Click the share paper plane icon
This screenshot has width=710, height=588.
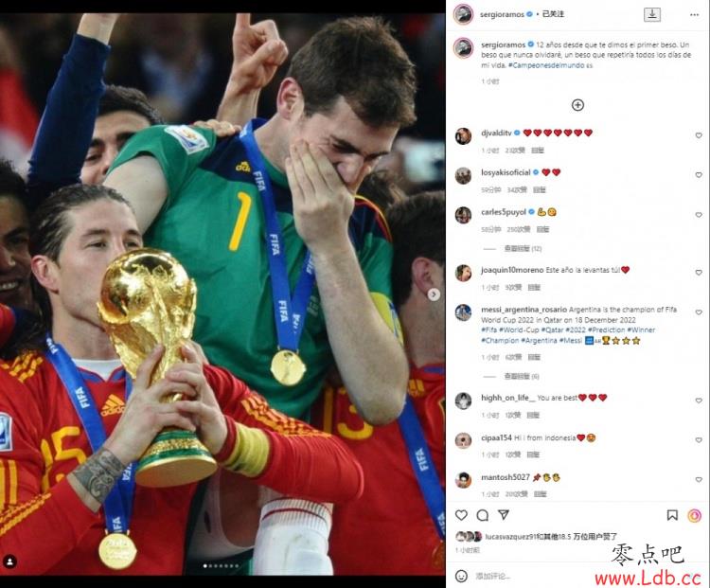pyautogui.click(x=504, y=514)
